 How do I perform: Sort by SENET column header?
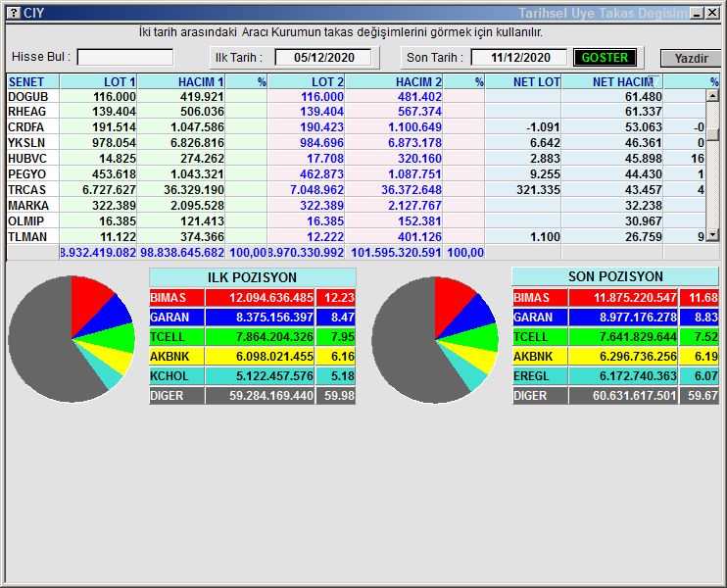pos(33,81)
